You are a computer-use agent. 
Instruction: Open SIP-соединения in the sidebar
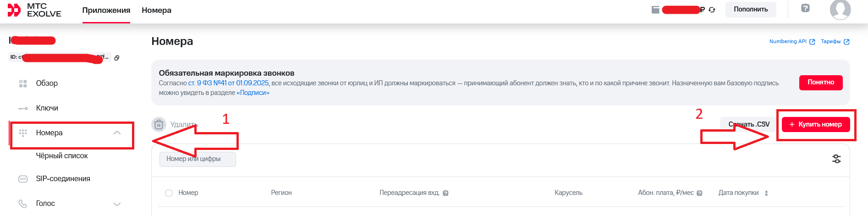click(63, 179)
